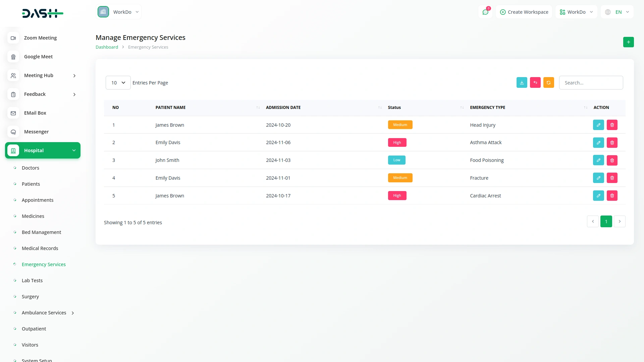Click the orange refresh icon
This screenshot has height=362, width=644.
coord(548,82)
